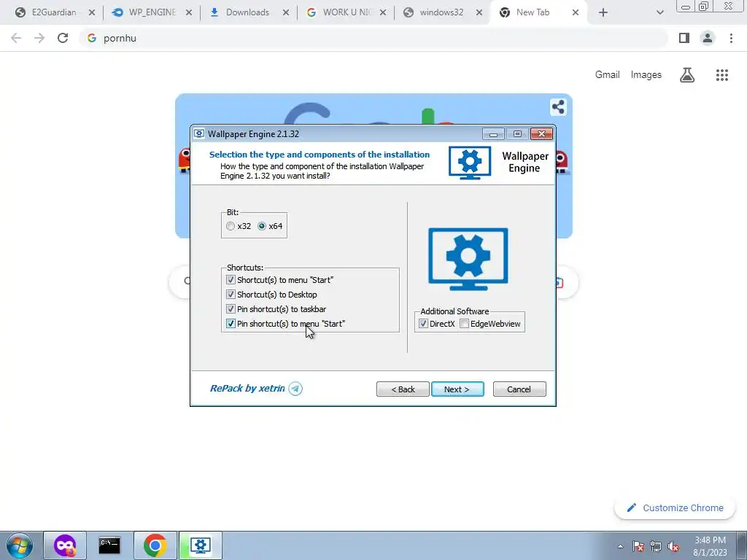Open Chrome's three-dot menu
Screen dimensions: 747x560
tap(731, 38)
